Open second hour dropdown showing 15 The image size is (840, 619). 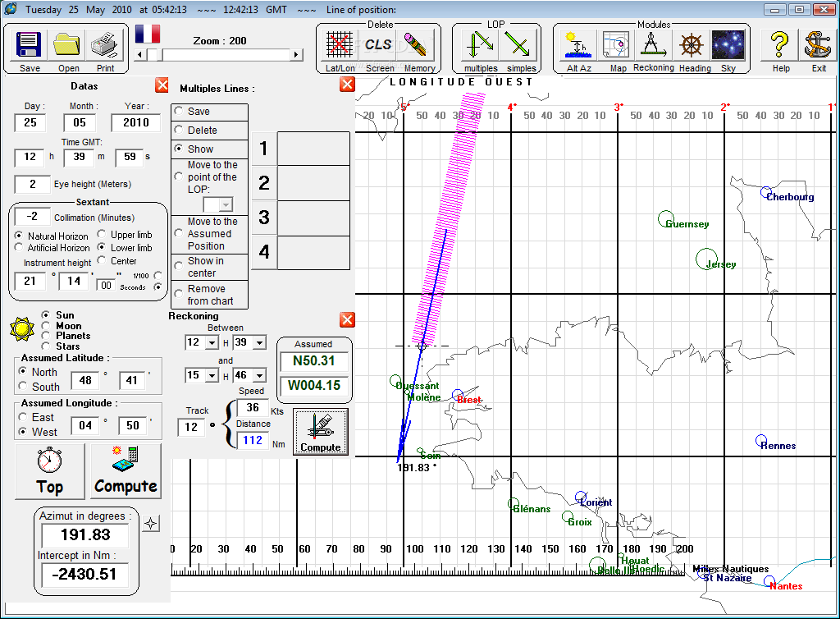tap(212, 375)
